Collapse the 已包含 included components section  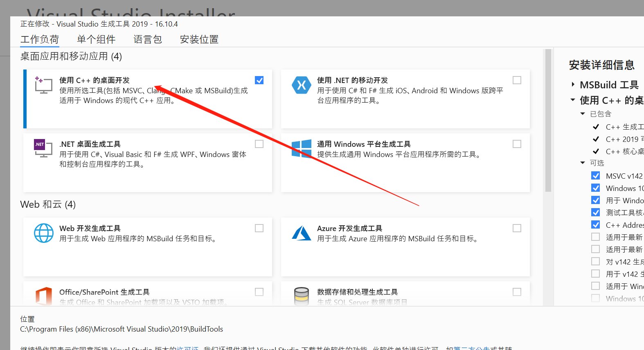click(x=583, y=114)
